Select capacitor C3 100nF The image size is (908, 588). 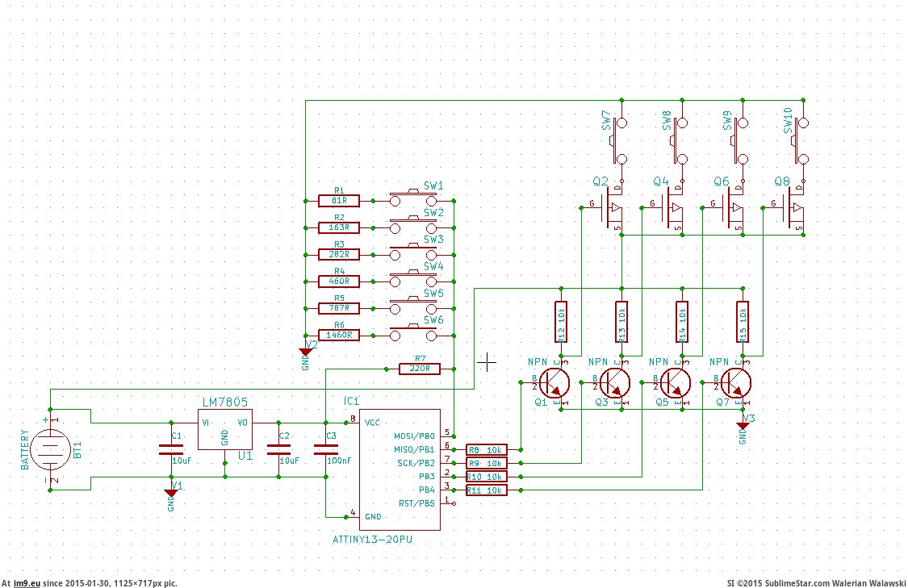click(324, 449)
